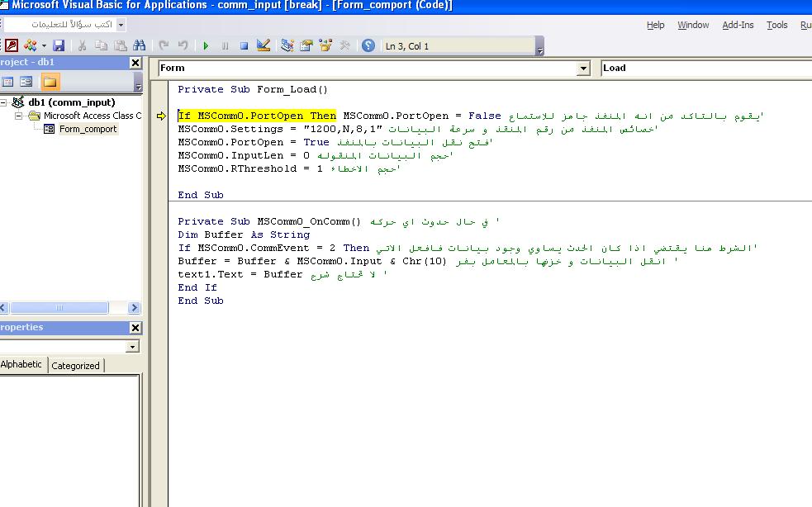
Task: Open the Help menu
Action: [x=655, y=25]
